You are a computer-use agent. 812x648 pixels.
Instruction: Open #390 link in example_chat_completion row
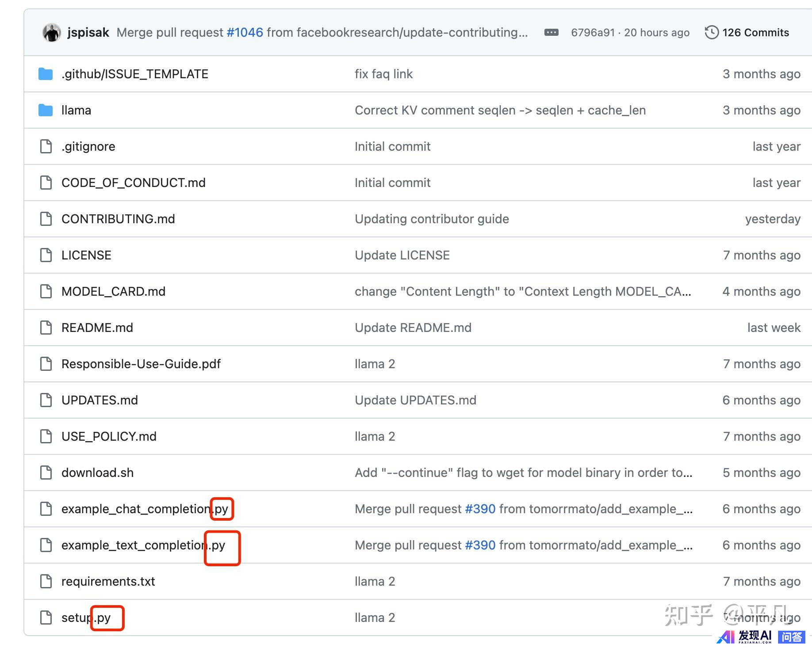[x=480, y=509]
